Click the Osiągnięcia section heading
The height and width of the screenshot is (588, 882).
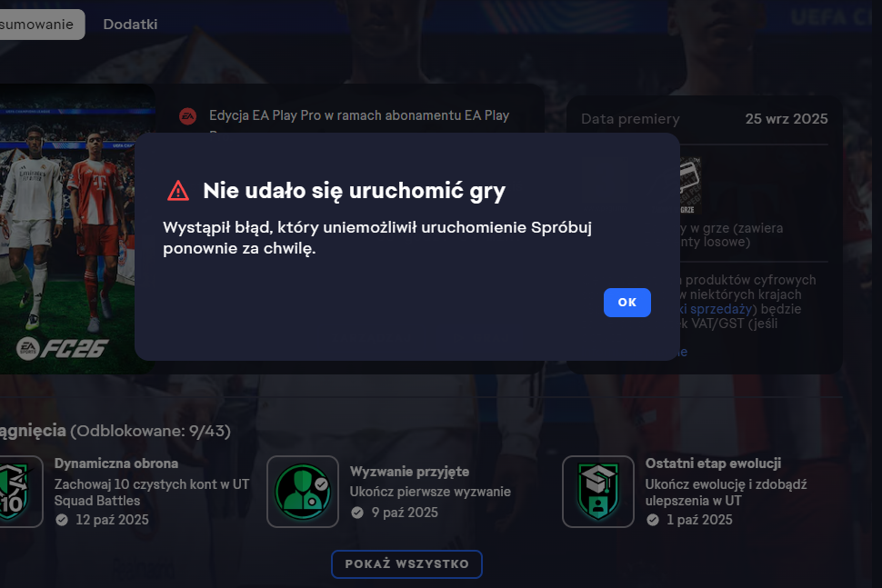(33, 431)
